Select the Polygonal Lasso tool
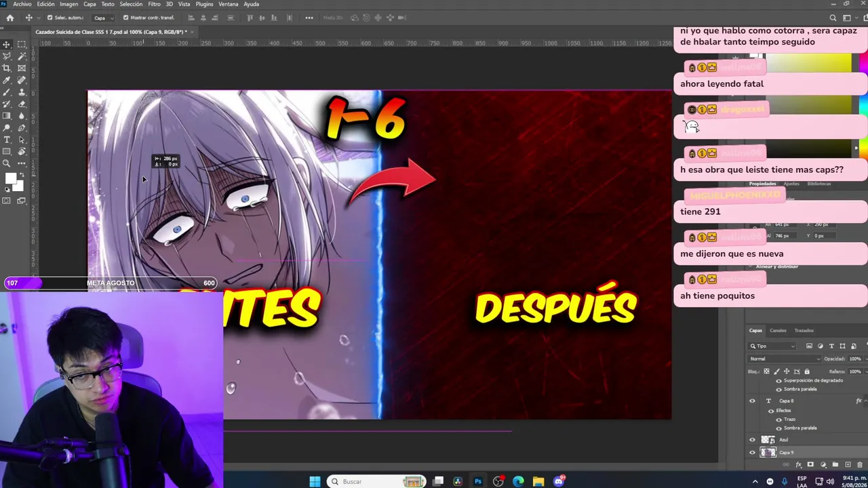Viewport: 868px width, 488px height. pyautogui.click(x=7, y=56)
